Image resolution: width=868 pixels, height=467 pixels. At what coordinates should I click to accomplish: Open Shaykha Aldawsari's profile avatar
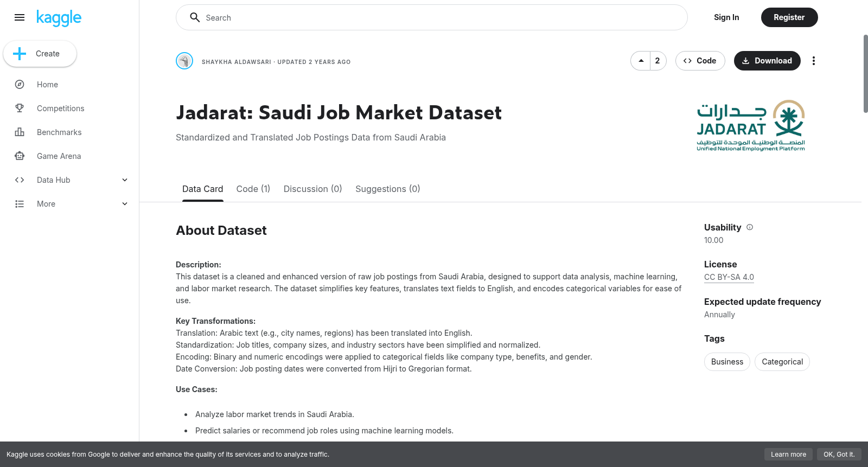point(184,61)
